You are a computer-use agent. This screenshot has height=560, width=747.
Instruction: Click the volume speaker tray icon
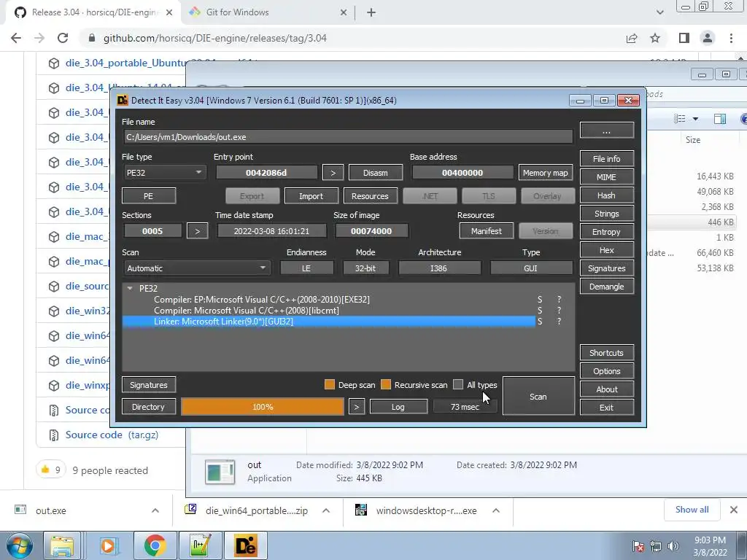click(x=673, y=546)
